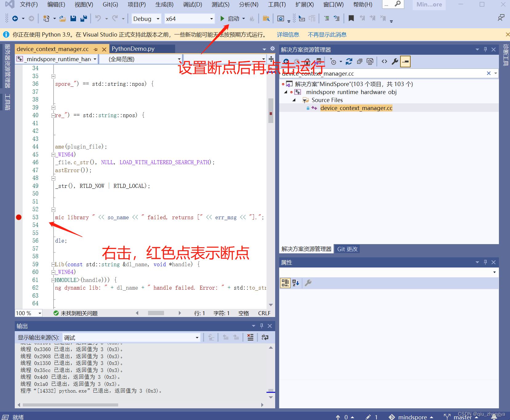Viewport: 510px width, 420px height.
Task: Click the collapse all icon in Solution Explorer
Action: click(x=359, y=61)
